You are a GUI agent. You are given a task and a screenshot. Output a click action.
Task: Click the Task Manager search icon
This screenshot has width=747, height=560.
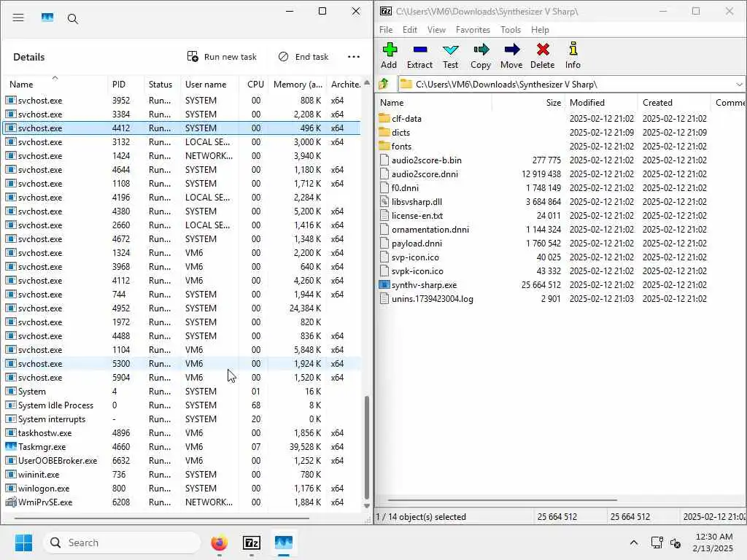click(x=72, y=18)
